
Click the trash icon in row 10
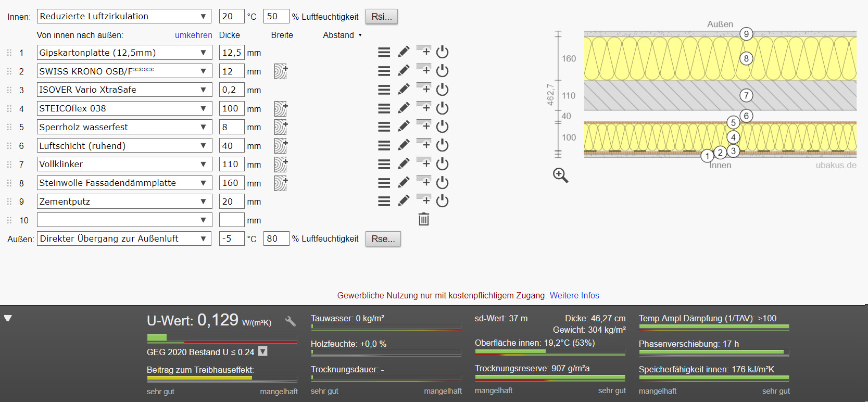[x=424, y=220]
